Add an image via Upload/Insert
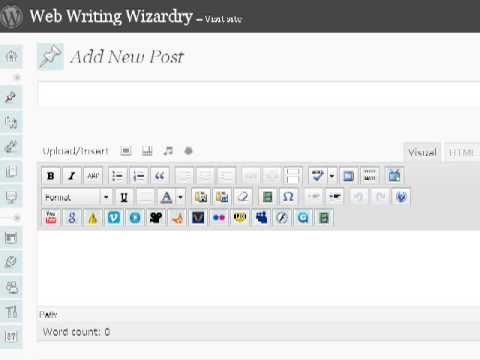 tap(126, 151)
